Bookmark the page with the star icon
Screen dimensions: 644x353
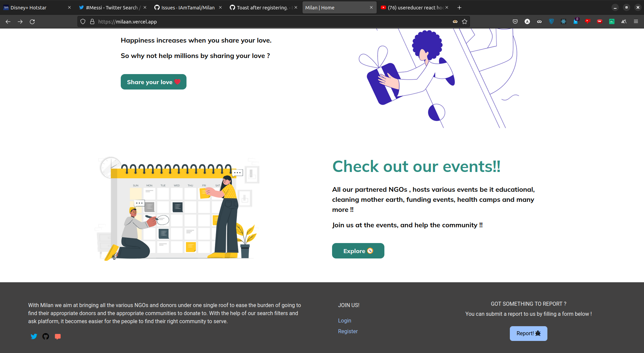click(x=465, y=21)
